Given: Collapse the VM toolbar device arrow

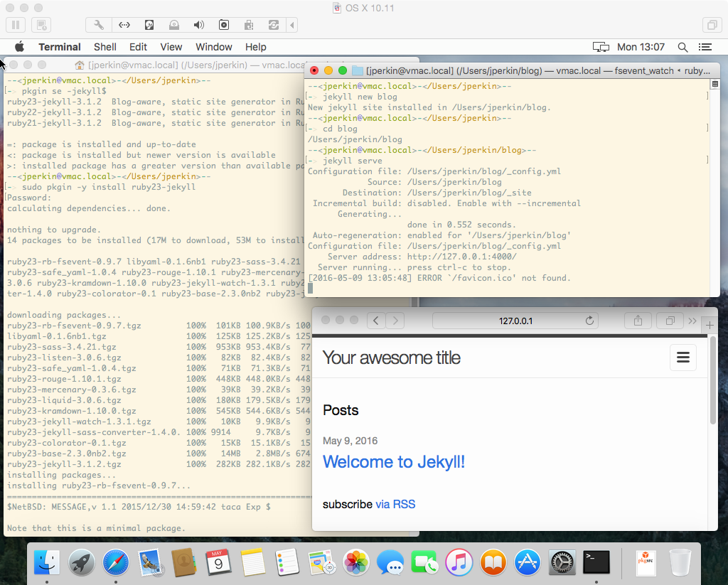Looking at the screenshot, I should pos(292,25).
